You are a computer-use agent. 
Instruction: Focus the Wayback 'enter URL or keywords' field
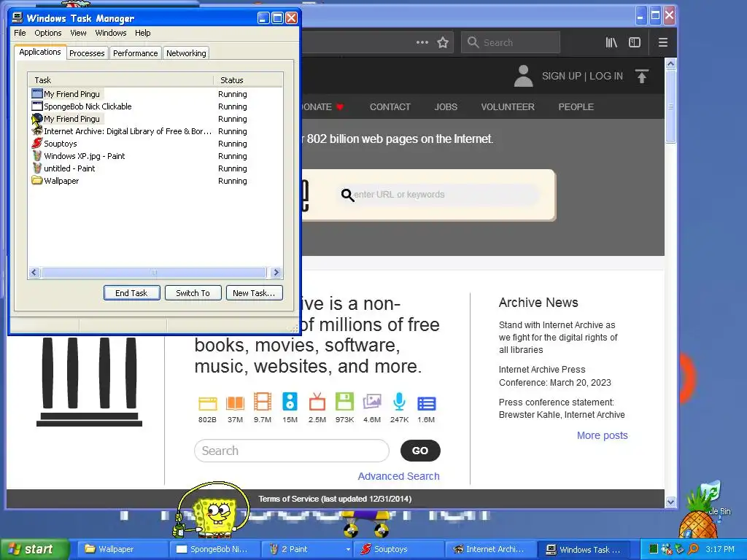438,194
